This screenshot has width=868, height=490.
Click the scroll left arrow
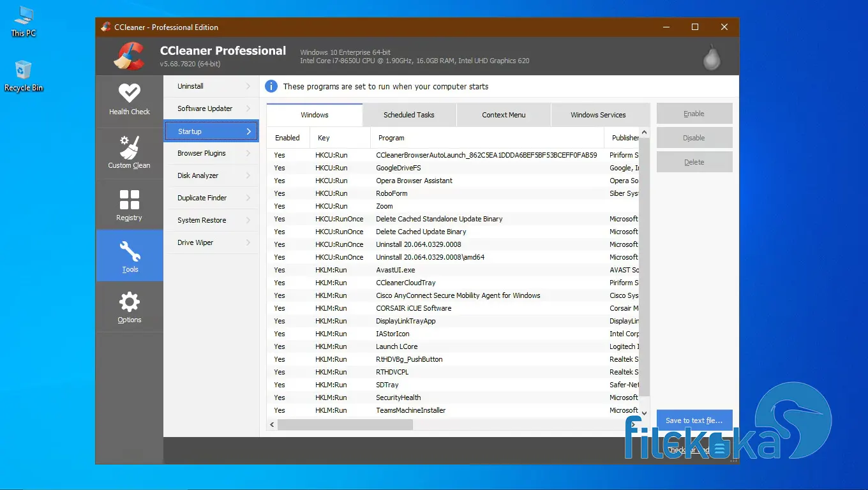(x=272, y=424)
